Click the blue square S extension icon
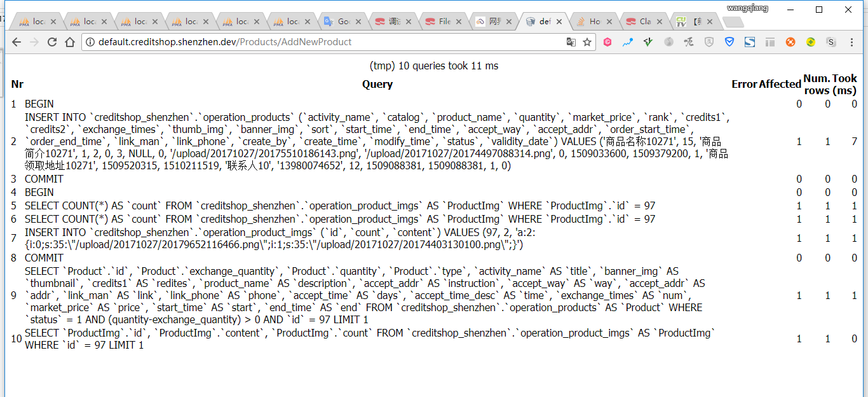Viewport: 868px width, 397px height. click(x=750, y=42)
